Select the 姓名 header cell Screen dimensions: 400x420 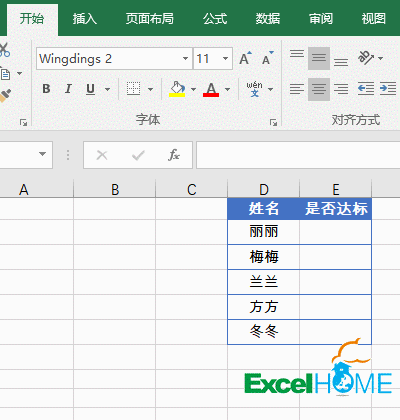pyautogui.click(x=264, y=209)
